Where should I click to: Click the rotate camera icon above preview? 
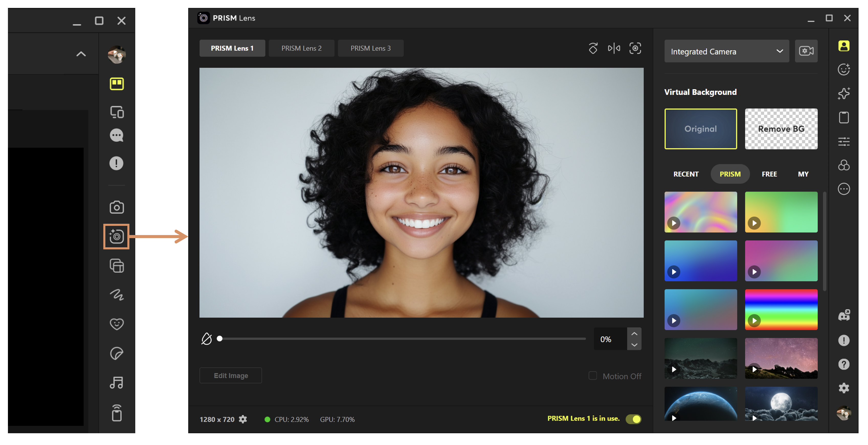(593, 48)
